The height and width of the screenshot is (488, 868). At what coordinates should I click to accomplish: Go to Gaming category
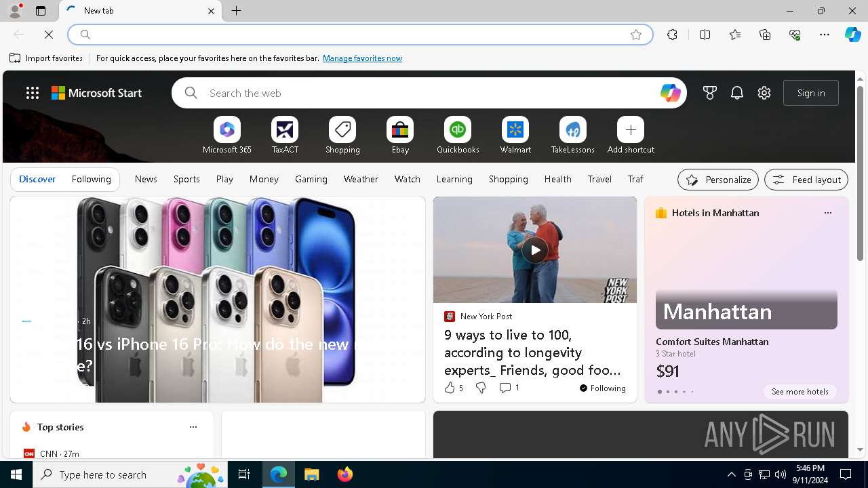311,179
